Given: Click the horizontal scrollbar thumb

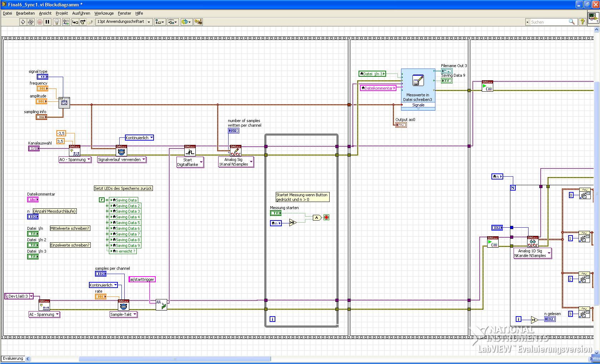Looking at the screenshot, I should 174,359.
